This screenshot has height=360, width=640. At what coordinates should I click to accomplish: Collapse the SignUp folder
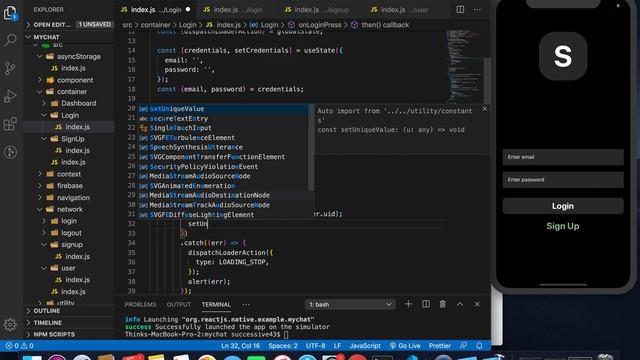point(69,139)
